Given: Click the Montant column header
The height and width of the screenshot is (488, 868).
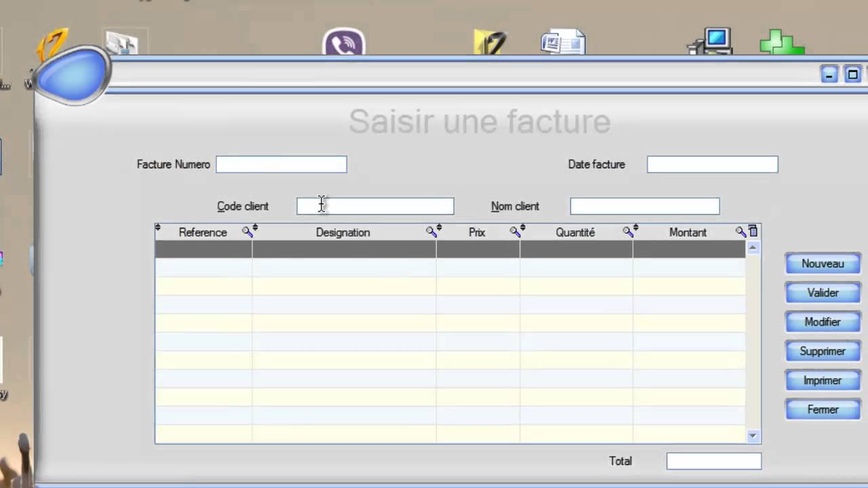Looking at the screenshot, I should coord(688,232).
